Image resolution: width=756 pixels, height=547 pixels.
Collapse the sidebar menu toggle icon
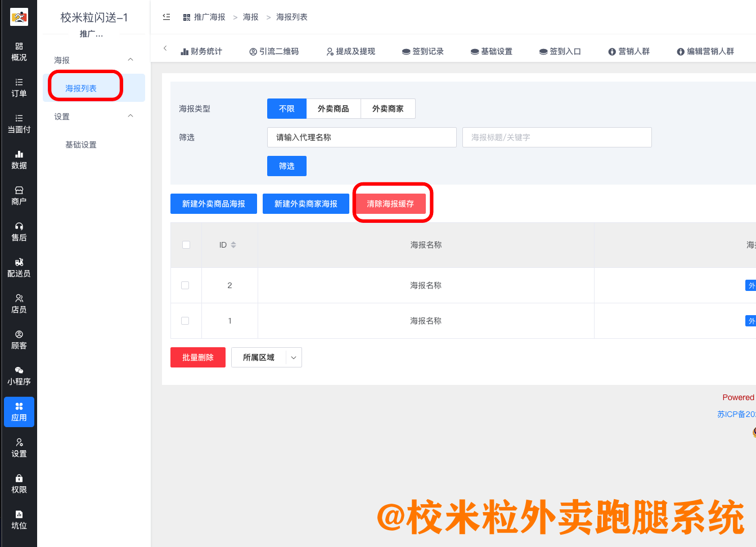point(166,17)
